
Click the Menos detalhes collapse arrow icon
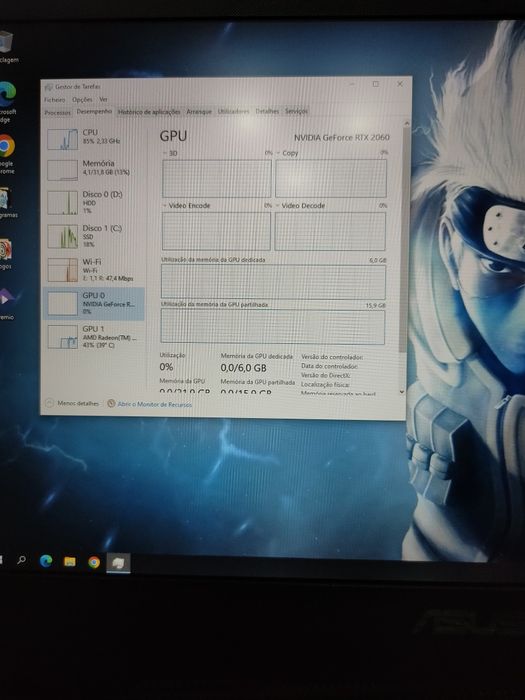[50, 403]
